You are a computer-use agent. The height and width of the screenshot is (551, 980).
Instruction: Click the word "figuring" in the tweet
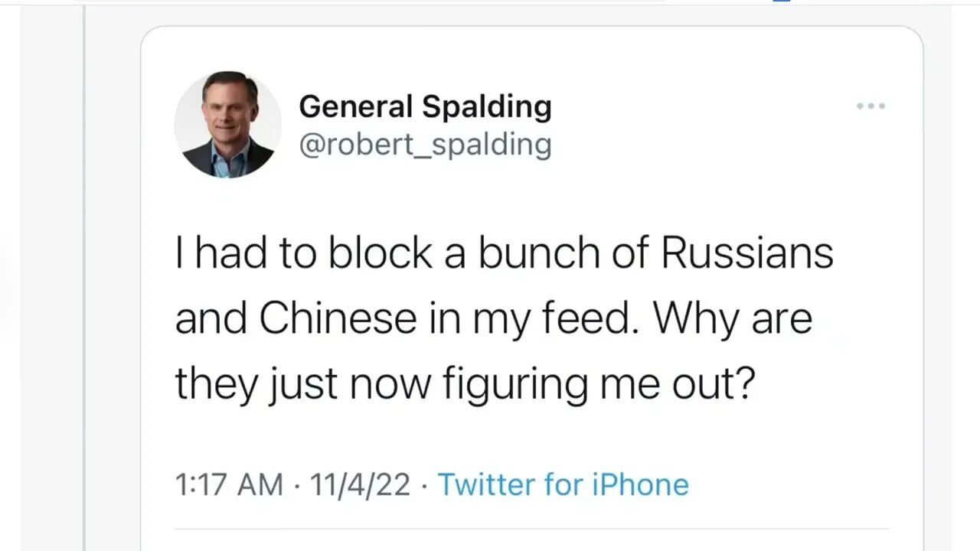pos(514,384)
